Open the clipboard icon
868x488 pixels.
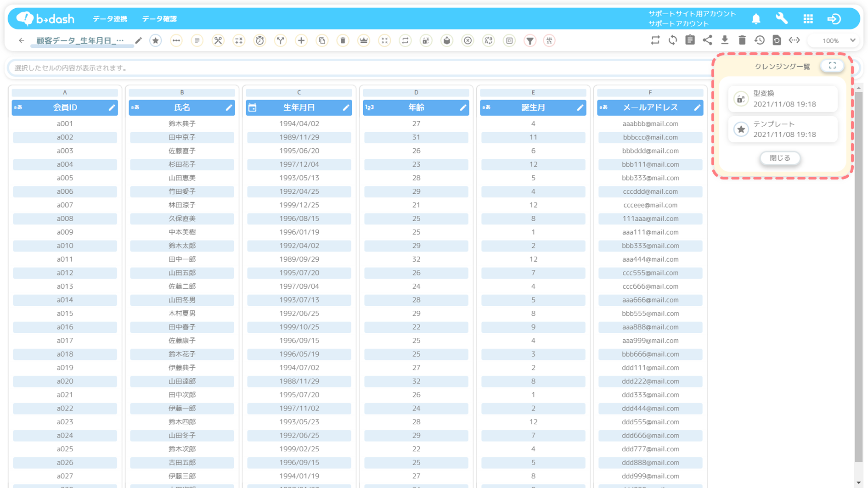[690, 40]
